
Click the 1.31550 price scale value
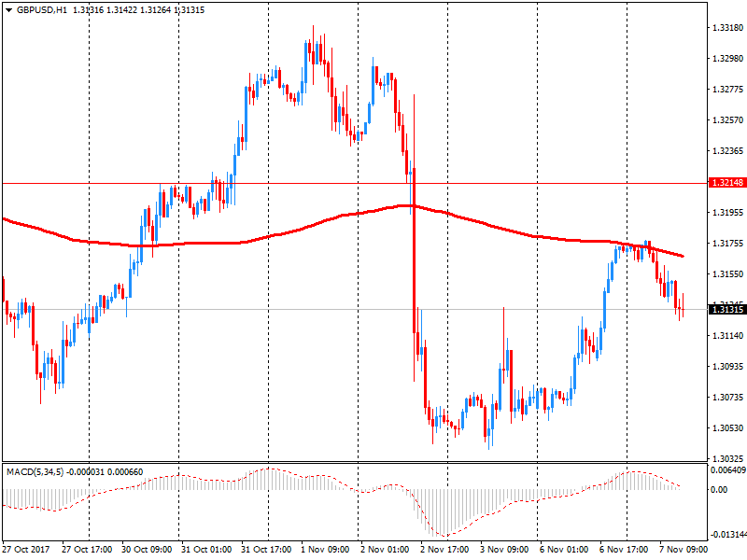(x=727, y=274)
